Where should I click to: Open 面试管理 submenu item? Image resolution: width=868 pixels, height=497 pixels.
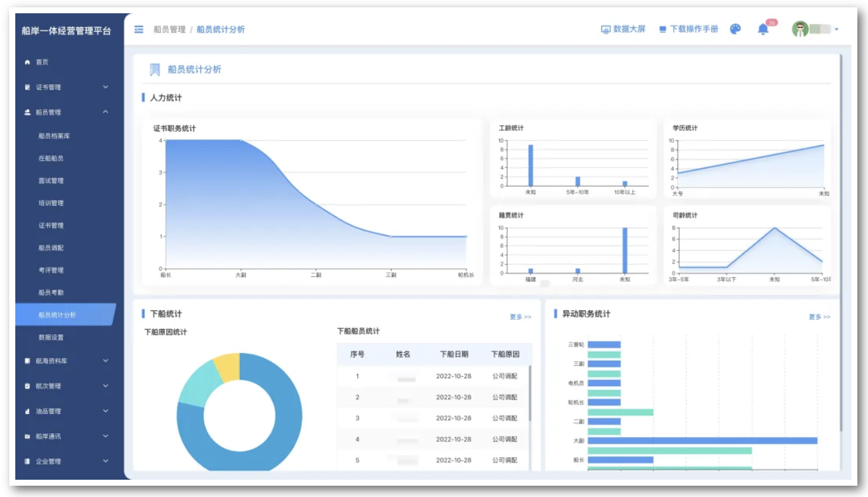(51, 181)
